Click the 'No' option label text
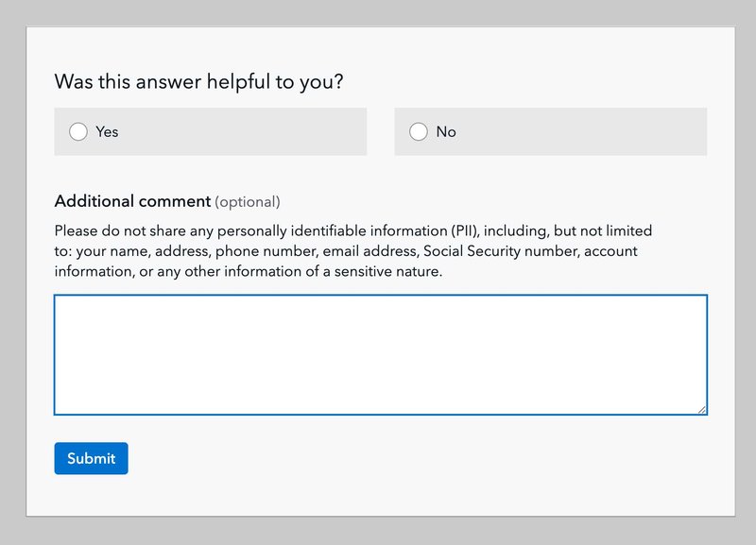Viewport: 756px width, 545px height. (x=446, y=132)
